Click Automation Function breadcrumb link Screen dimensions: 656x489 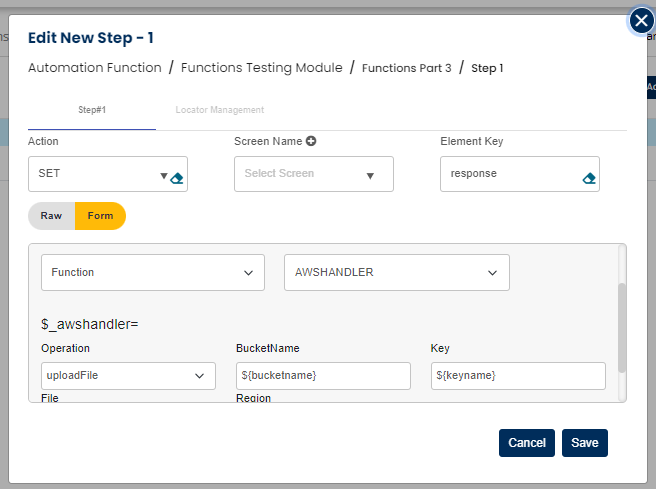click(x=94, y=68)
